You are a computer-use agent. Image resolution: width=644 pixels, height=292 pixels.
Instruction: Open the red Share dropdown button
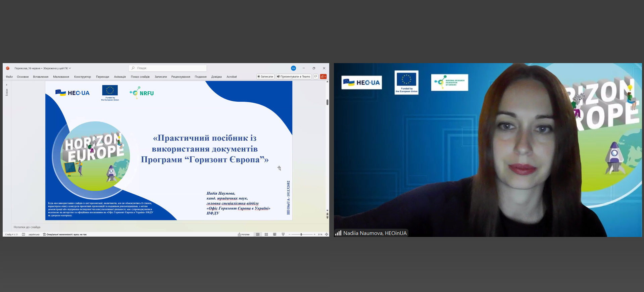323,77
